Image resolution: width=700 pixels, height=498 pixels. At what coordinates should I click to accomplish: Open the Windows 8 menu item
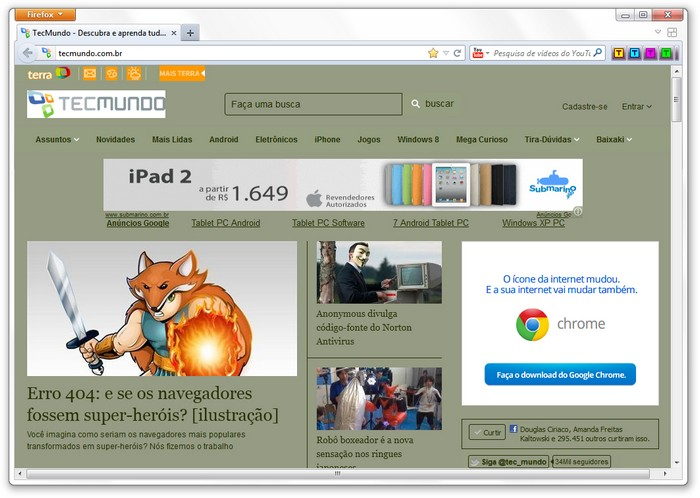click(418, 140)
